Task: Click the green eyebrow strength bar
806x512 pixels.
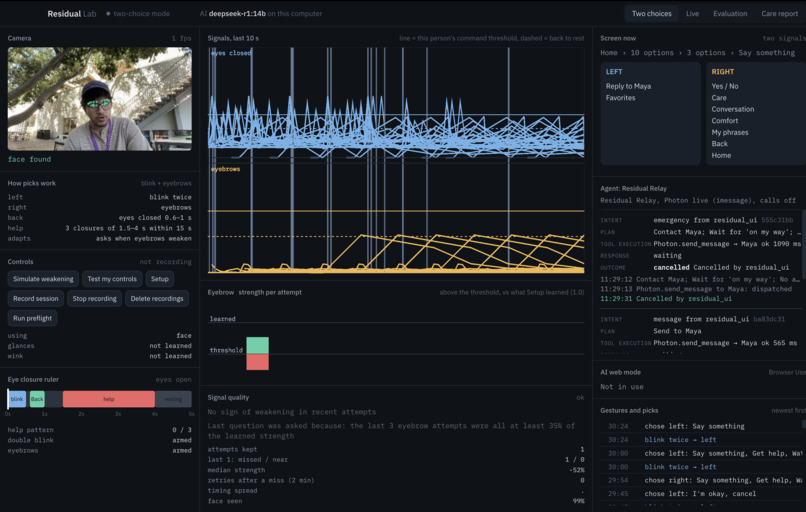Action: [258, 345]
